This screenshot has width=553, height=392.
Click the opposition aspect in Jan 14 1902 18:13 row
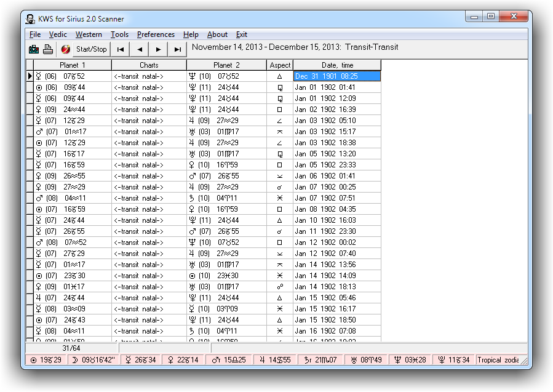[x=280, y=287]
